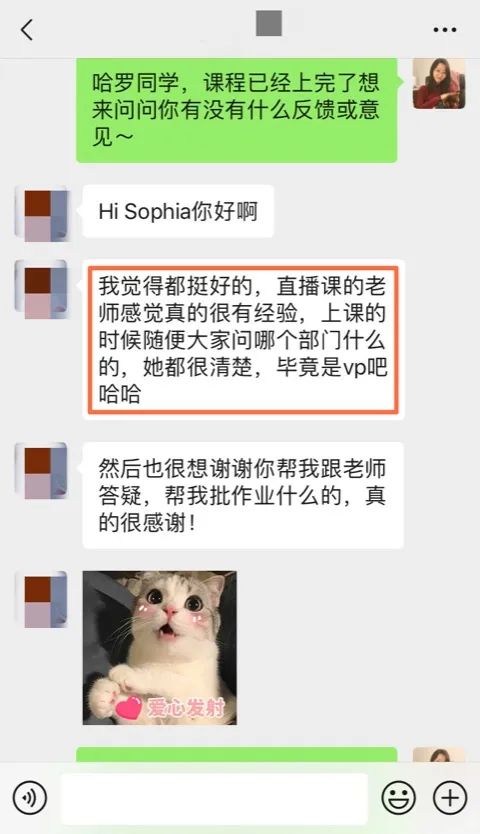Tap the message thanking for 答疑 and 批作业
The height and width of the screenshot is (834, 480).
(243, 496)
